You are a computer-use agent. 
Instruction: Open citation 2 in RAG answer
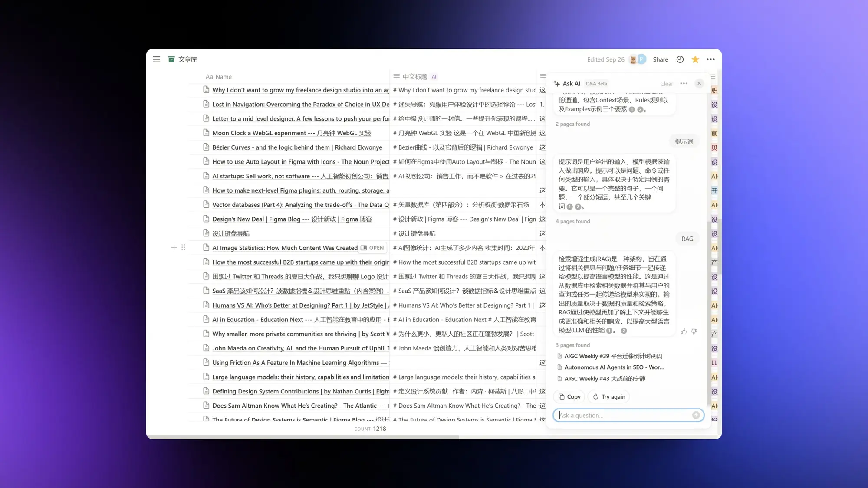click(x=624, y=331)
